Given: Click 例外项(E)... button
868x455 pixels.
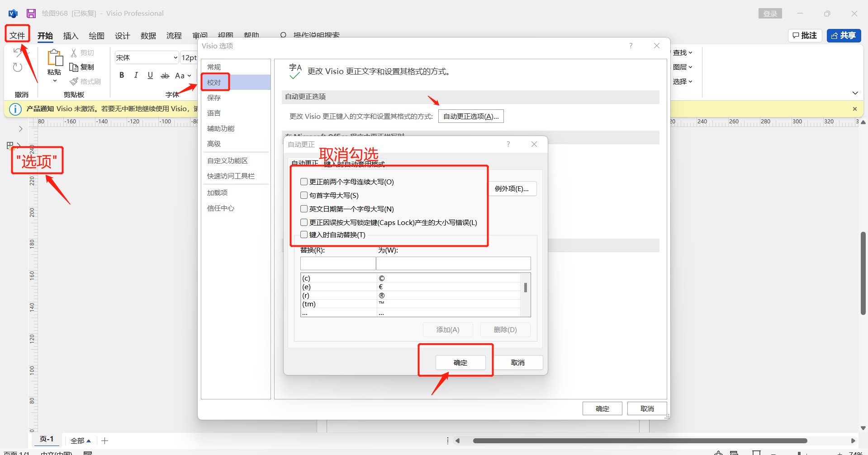Looking at the screenshot, I should click(512, 188).
